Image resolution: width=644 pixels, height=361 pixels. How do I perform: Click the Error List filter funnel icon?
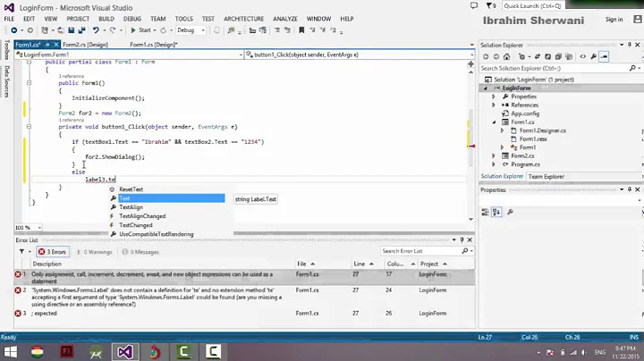[x=21, y=251]
